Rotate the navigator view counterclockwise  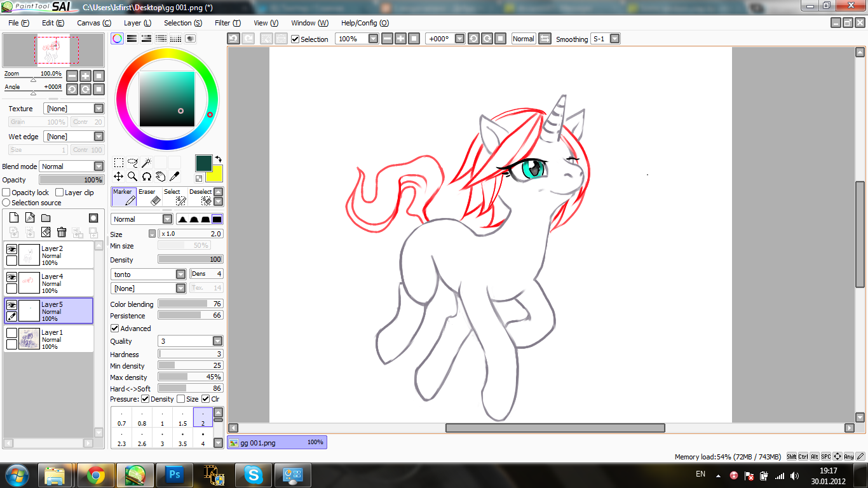72,89
